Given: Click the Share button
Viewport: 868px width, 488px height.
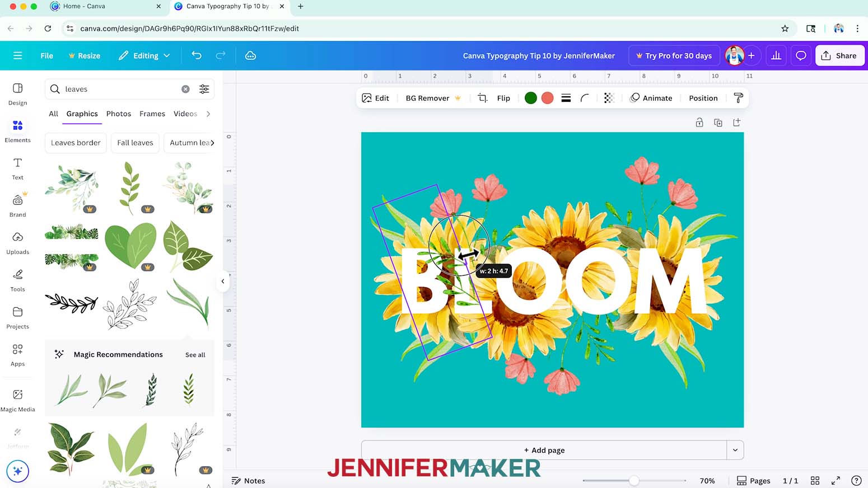Looking at the screenshot, I should (x=840, y=55).
